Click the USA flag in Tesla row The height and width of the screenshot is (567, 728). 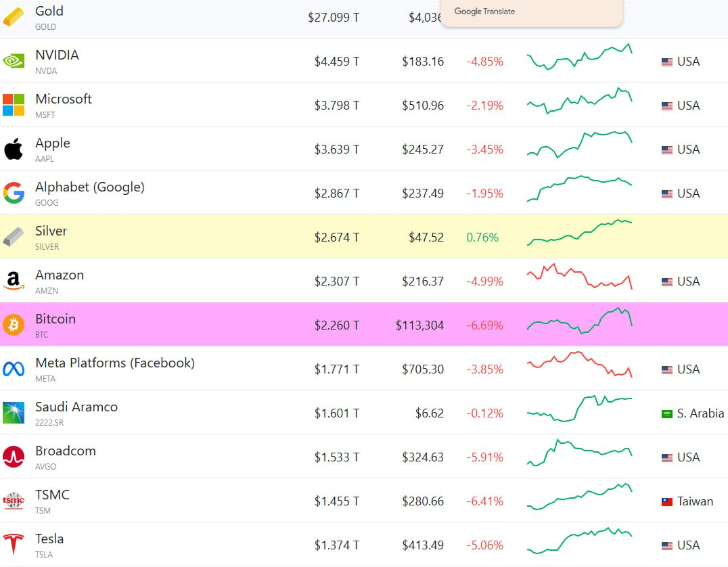click(x=666, y=545)
